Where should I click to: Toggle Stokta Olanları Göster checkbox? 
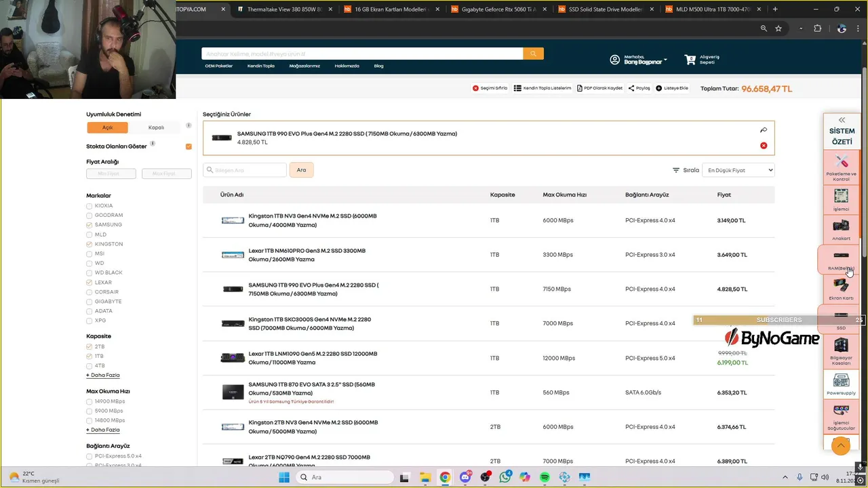click(x=189, y=146)
